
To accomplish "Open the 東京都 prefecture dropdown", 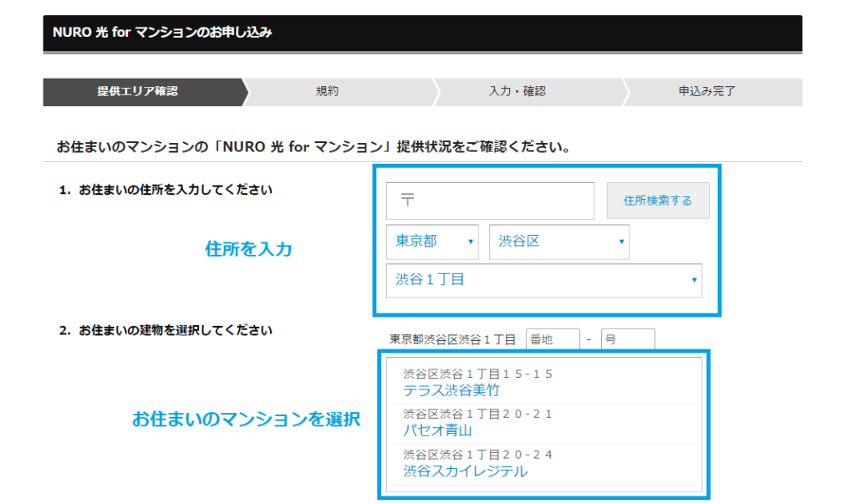I will click(x=432, y=242).
